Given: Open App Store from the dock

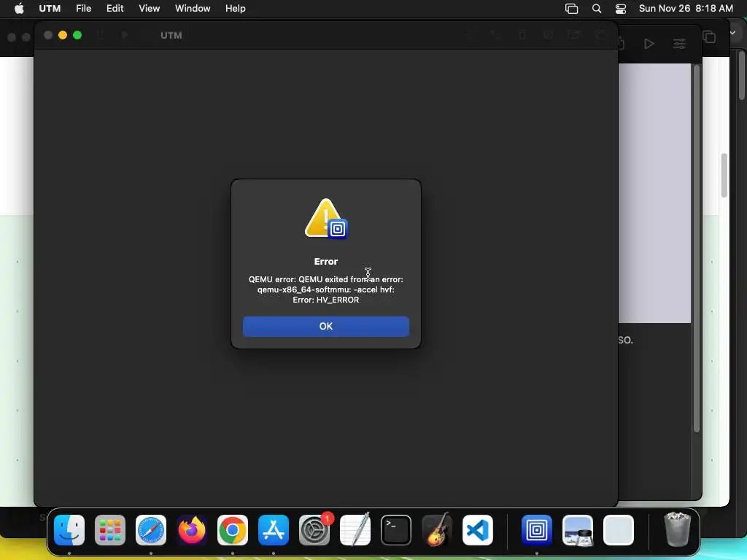Looking at the screenshot, I should pos(274,530).
